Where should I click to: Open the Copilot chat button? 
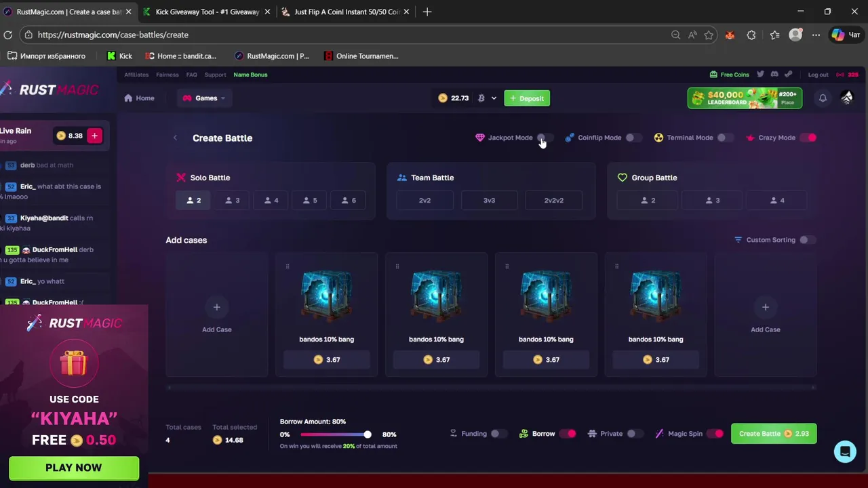pos(846,35)
